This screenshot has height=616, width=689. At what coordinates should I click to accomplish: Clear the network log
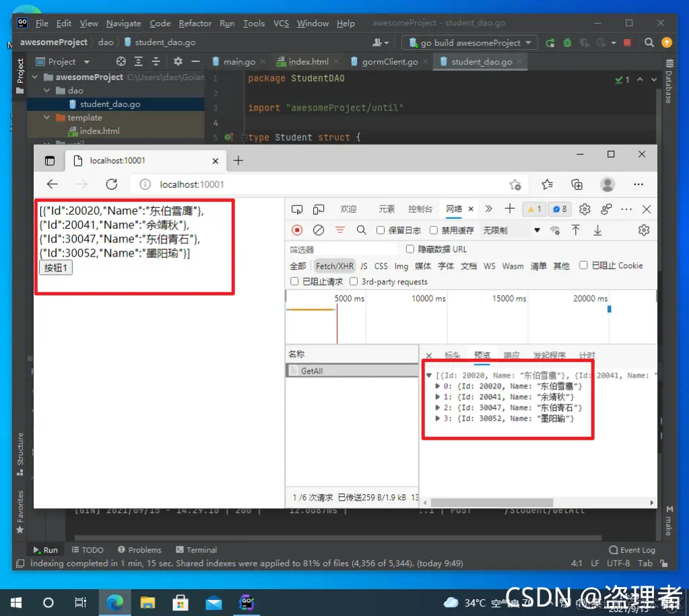319,230
